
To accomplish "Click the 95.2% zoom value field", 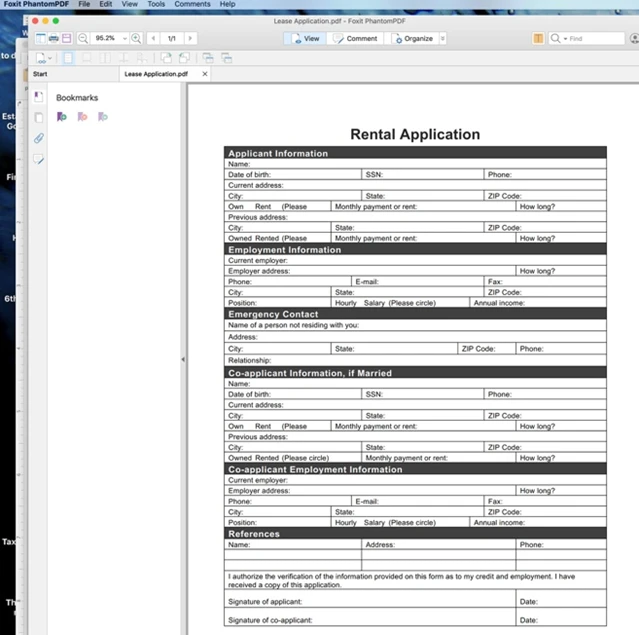I will (105, 38).
